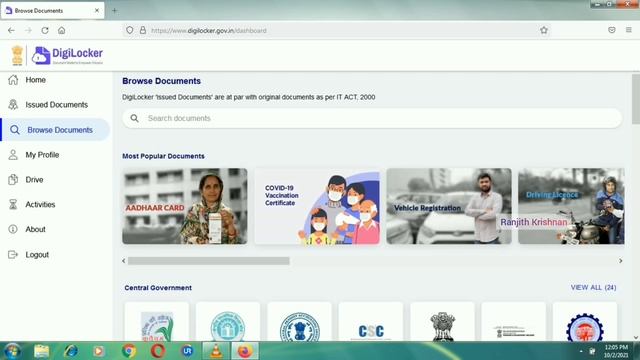This screenshot has height=360, width=640.
Task: Open a new browser tab with plus
Action: 114,11
